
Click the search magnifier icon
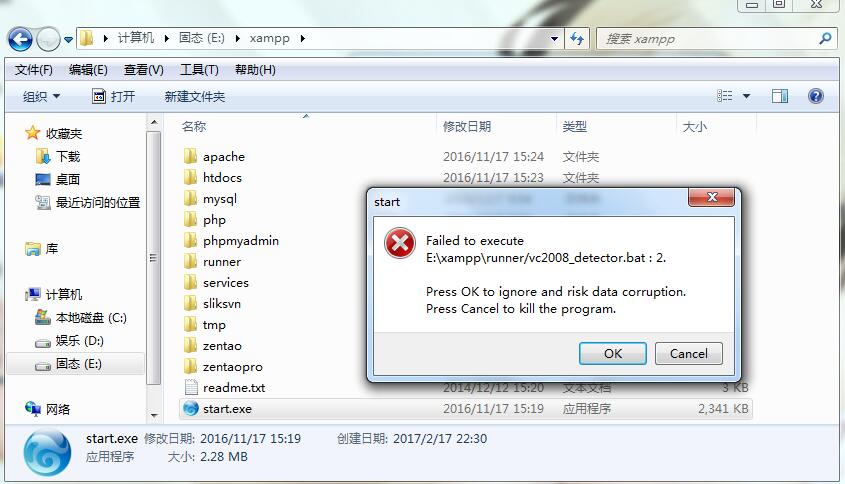(825, 38)
